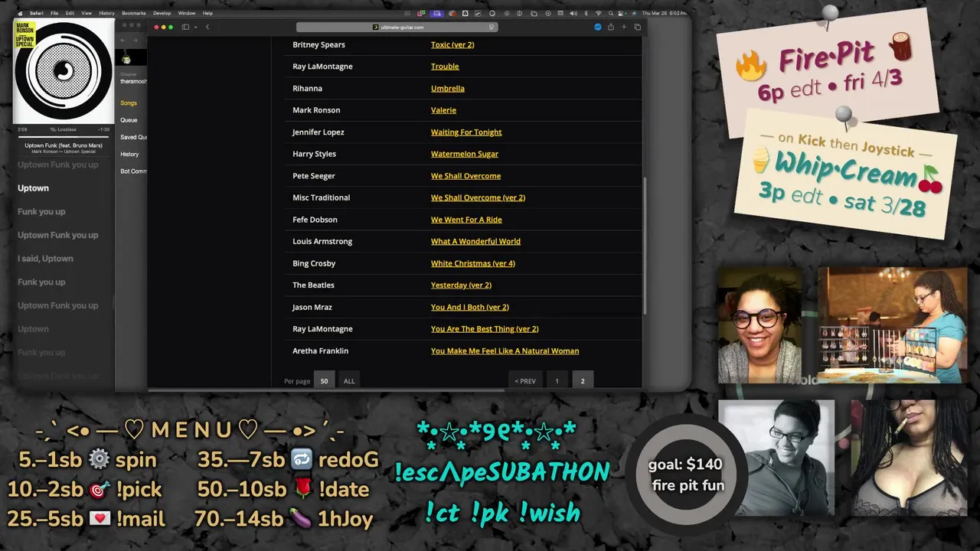Open the What A Wonderful World link
Viewport: 980px width, 551px height.
click(x=475, y=241)
